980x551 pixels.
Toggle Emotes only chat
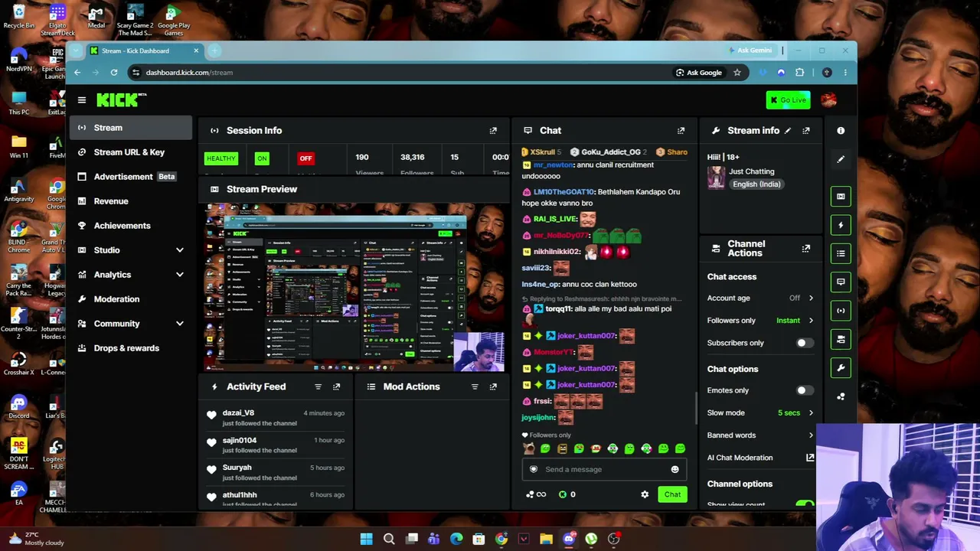pyautogui.click(x=804, y=390)
